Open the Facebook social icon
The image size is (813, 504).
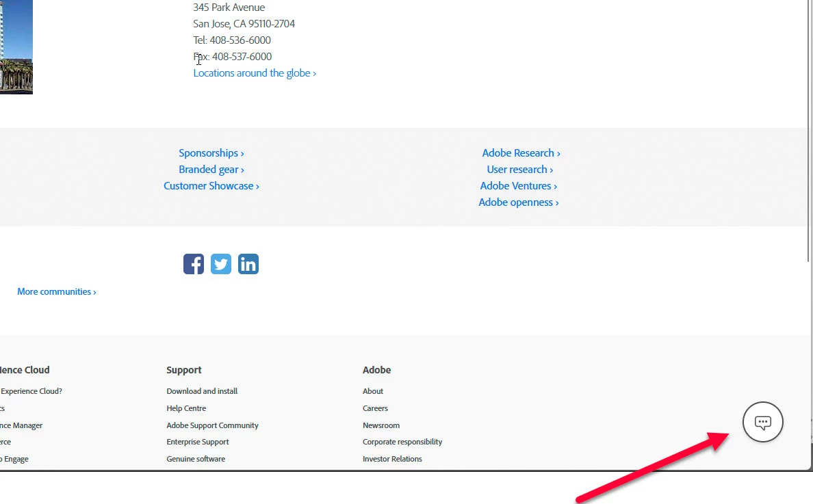[x=194, y=264]
